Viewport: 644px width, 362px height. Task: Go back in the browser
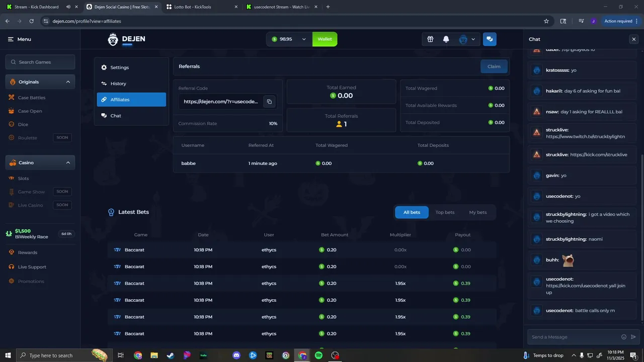[x=7, y=21]
